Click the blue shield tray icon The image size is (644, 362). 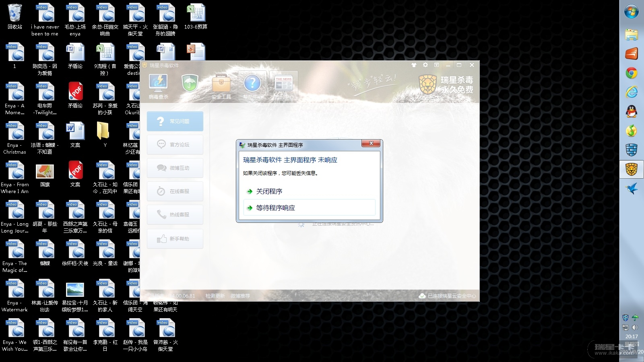pyautogui.click(x=625, y=318)
